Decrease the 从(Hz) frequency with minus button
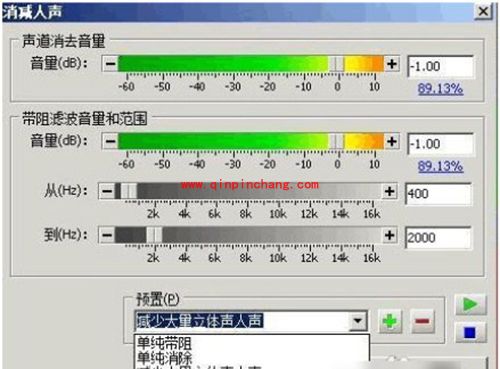The height and width of the screenshot is (369, 500). (107, 191)
